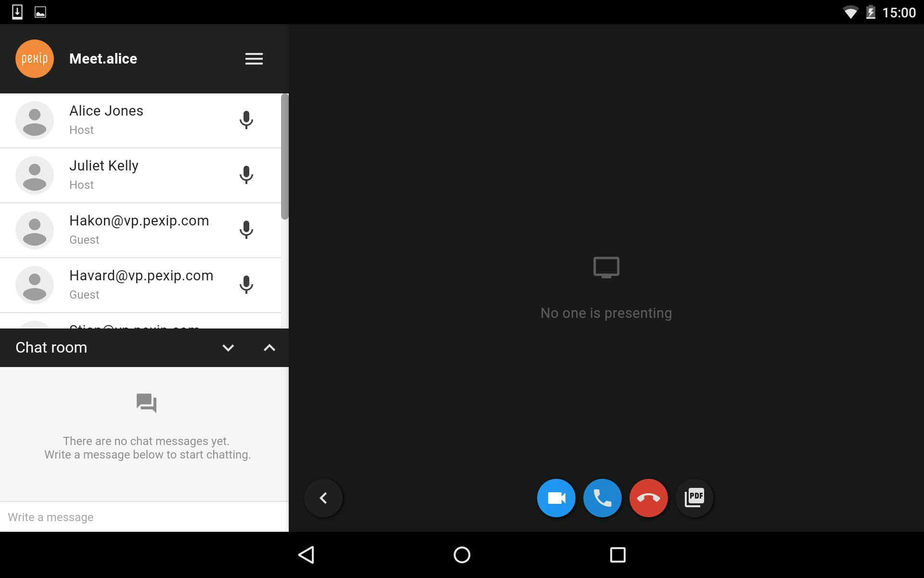Hang up with red disconnect button

tap(649, 498)
